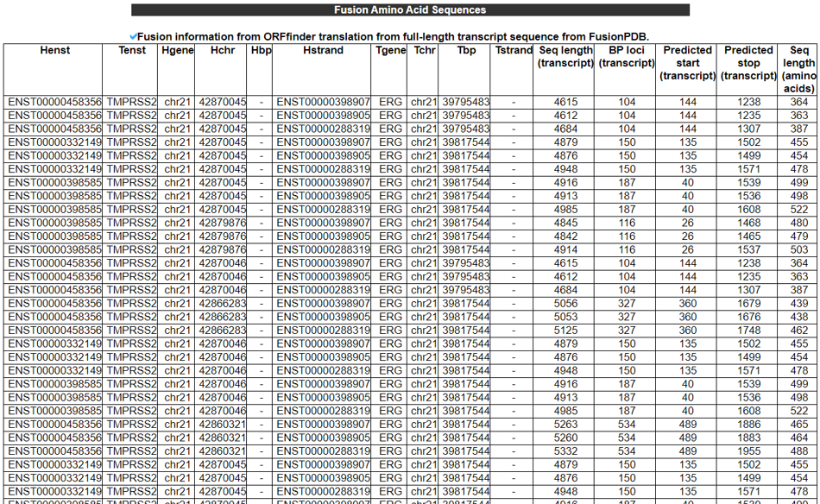Select the Tbp column header
The height and width of the screenshot is (504, 820).
click(466, 51)
